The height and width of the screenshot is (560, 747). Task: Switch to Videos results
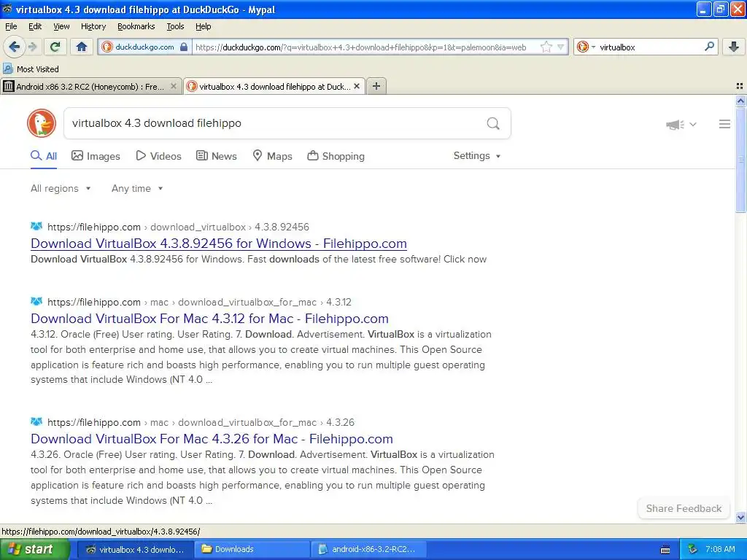click(x=158, y=156)
